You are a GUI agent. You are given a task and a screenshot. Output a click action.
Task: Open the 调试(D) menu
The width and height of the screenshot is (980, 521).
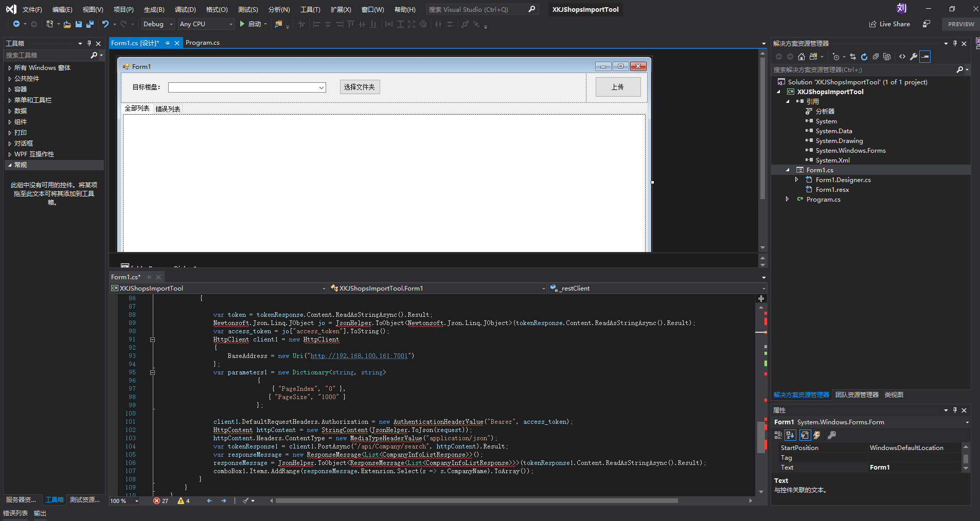(186, 9)
